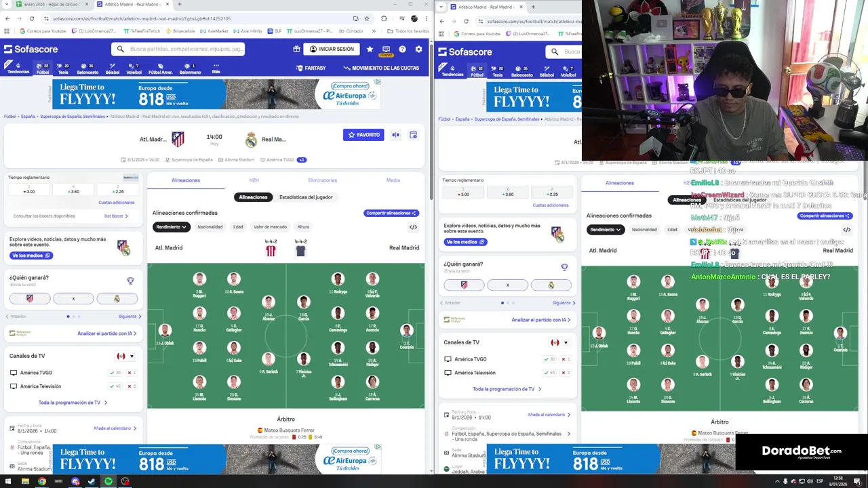The width and height of the screenshot is (868, 488).
Task: Click Ve los medios in left window
Action: click(x=31, y=256)
